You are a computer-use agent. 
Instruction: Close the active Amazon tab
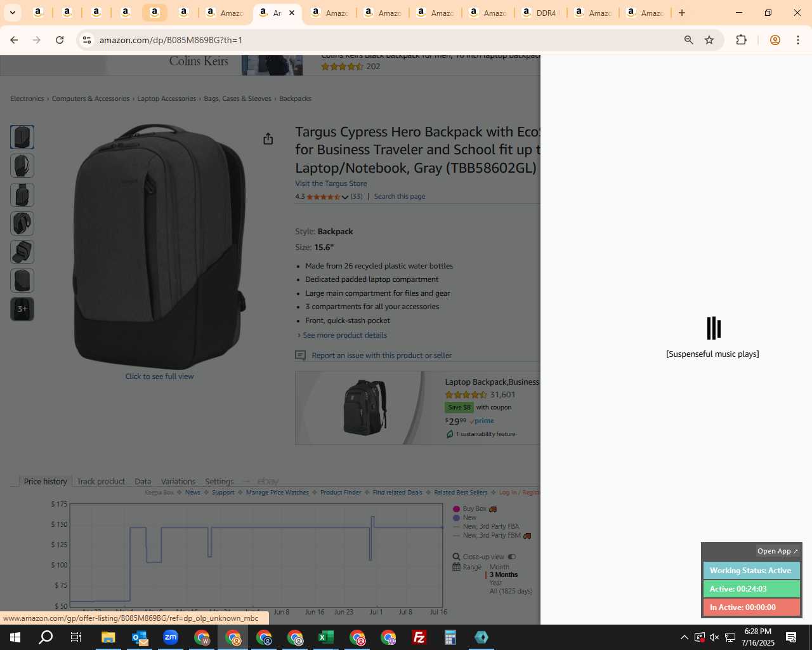click(x=292, y=13)
